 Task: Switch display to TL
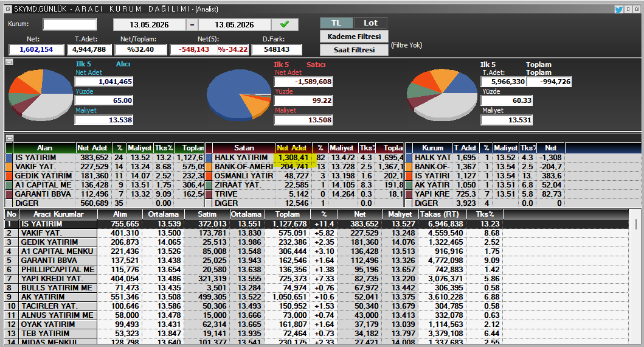pyautogui.click(x=336, y=23)
